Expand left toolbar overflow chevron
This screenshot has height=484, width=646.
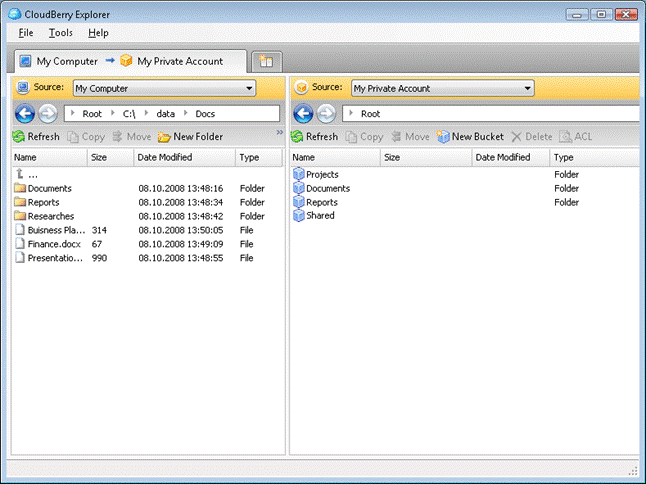(279, 132)
